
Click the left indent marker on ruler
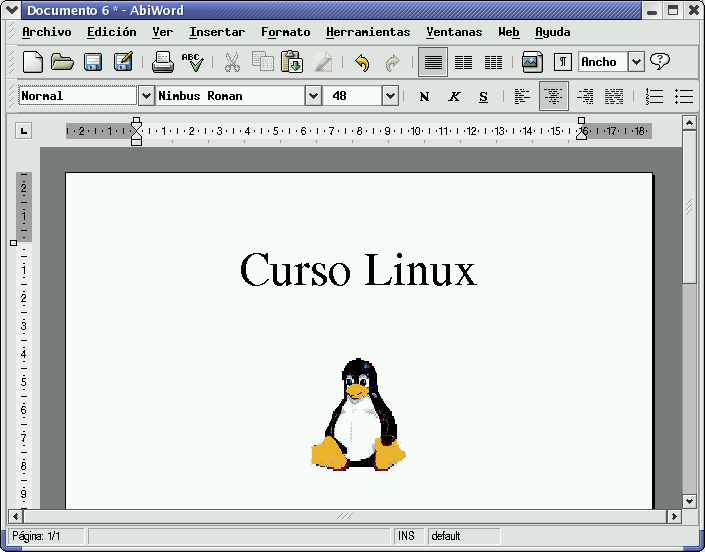[x=136, y=132]
